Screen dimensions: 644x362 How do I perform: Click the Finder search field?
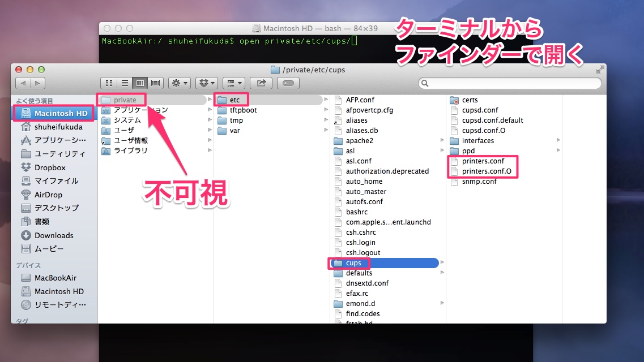tap(510, 83)
